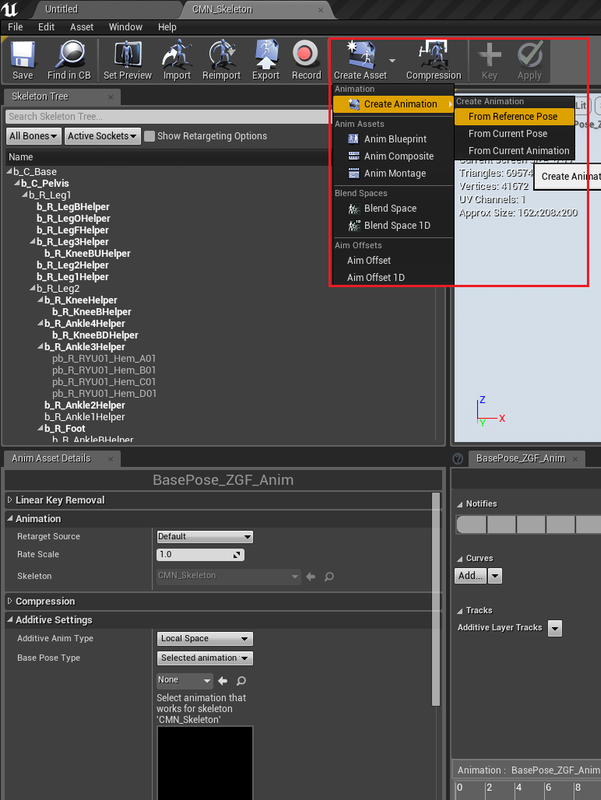Open the File menu
The height and width of the screenshot is (800, 601).
click(15, 27)
